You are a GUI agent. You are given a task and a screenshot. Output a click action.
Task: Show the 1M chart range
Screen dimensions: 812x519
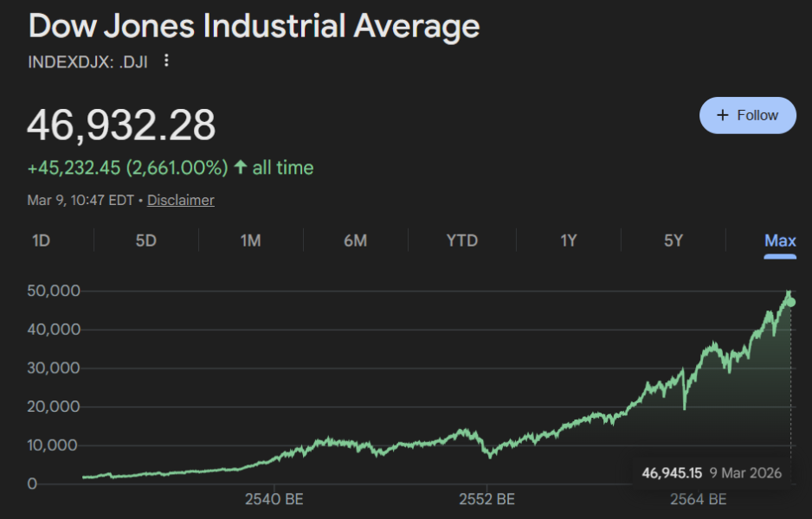click(x=250, y=240)
